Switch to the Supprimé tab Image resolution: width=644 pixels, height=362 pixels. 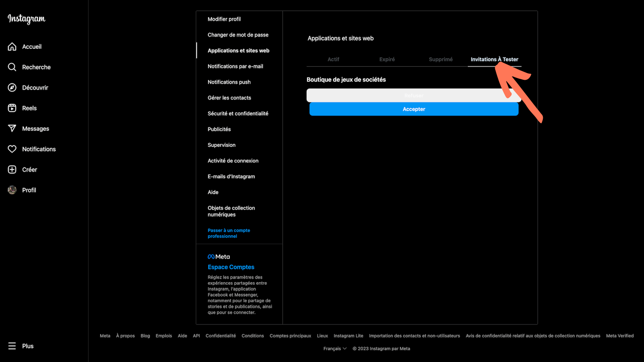tap(441, 59)
